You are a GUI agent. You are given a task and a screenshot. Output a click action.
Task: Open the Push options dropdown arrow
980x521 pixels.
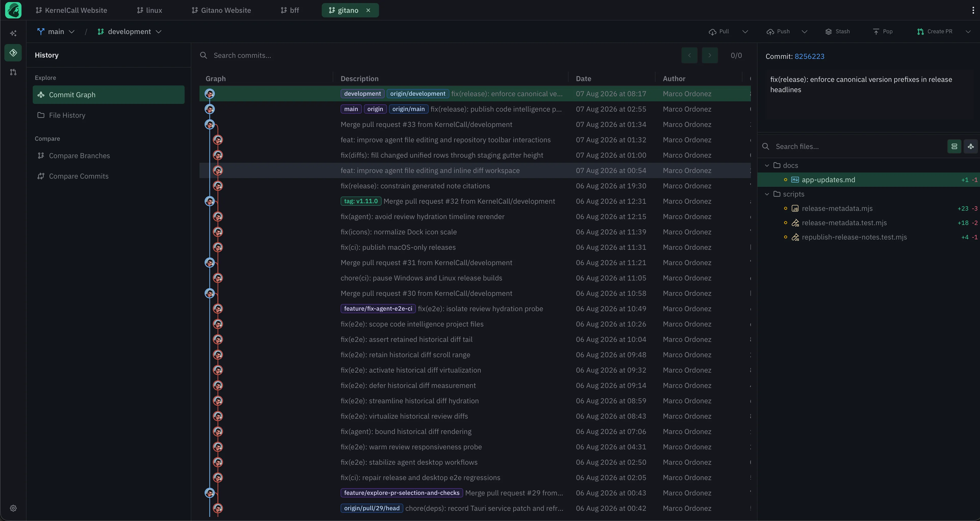pos(804,31)
